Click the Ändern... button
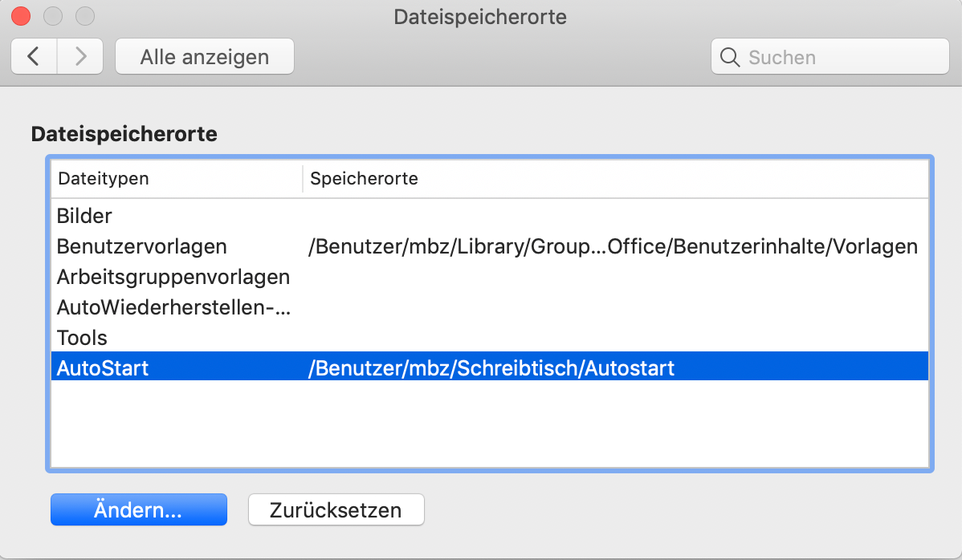 tap(139, 509)
